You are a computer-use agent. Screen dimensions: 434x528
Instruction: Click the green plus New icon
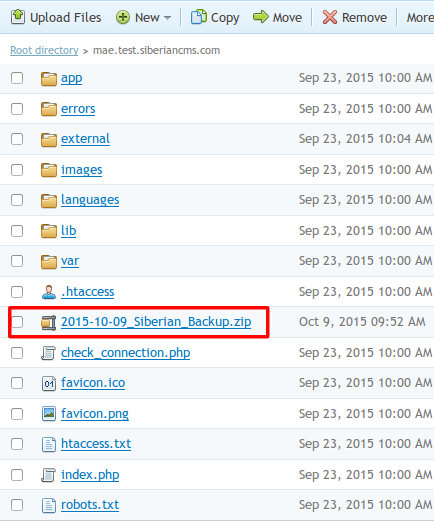coord(123,17)
